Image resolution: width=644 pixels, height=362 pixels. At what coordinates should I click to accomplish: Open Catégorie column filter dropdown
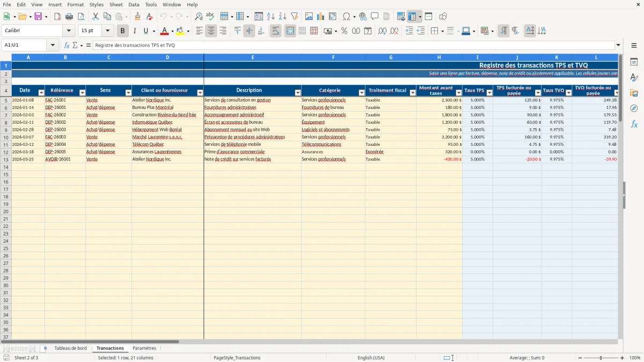click(362, 93)
